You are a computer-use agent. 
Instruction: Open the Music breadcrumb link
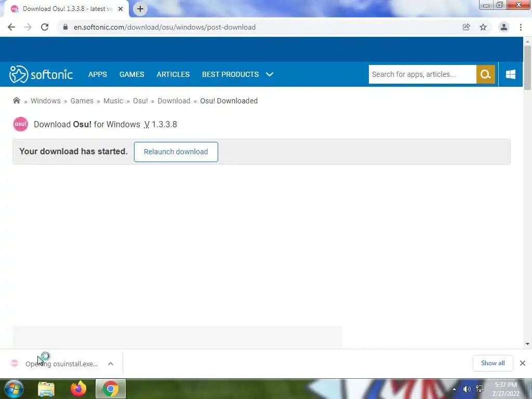pos(113,101)
